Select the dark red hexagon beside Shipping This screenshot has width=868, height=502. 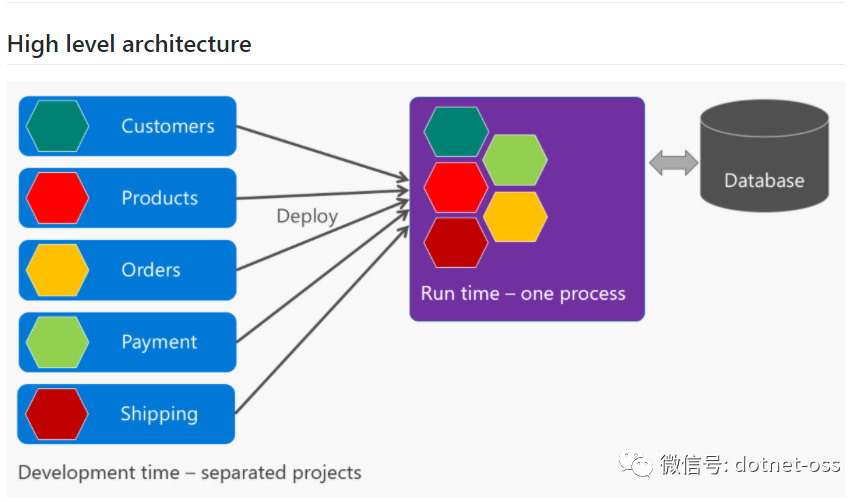coord(56,414)
